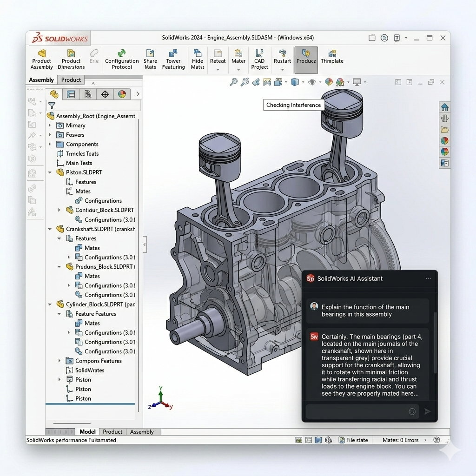
Task: Click File state in status bar
Action: click(x=353, y=440)
